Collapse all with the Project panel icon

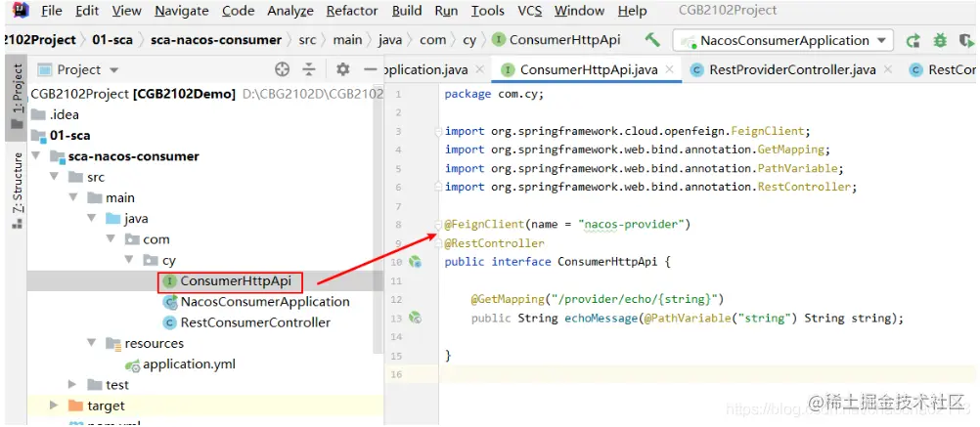pos(309,70)
